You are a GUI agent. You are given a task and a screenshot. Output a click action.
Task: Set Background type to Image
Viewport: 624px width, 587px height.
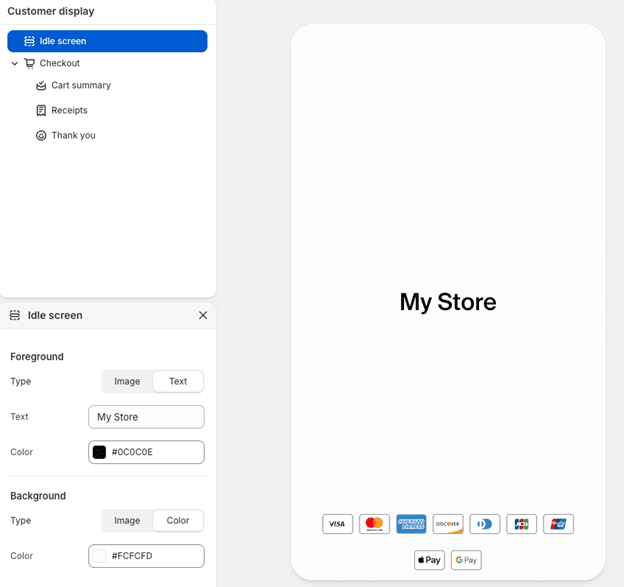point(127,521)
